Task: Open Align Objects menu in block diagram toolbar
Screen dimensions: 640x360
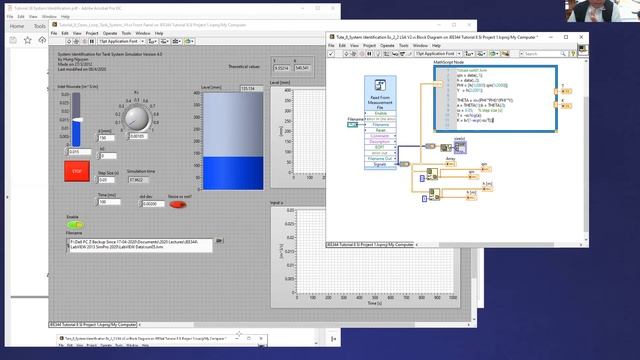Action: (x=469, y=53)
